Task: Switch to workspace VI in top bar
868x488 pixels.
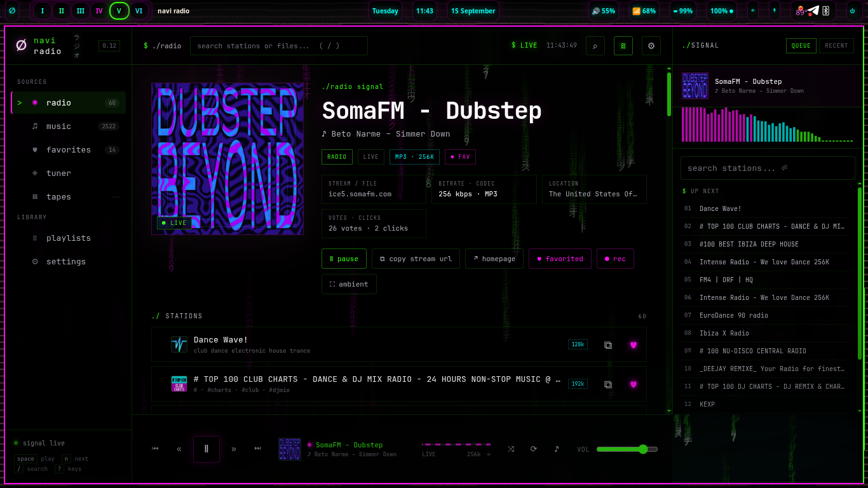Action: click(139, 11)
